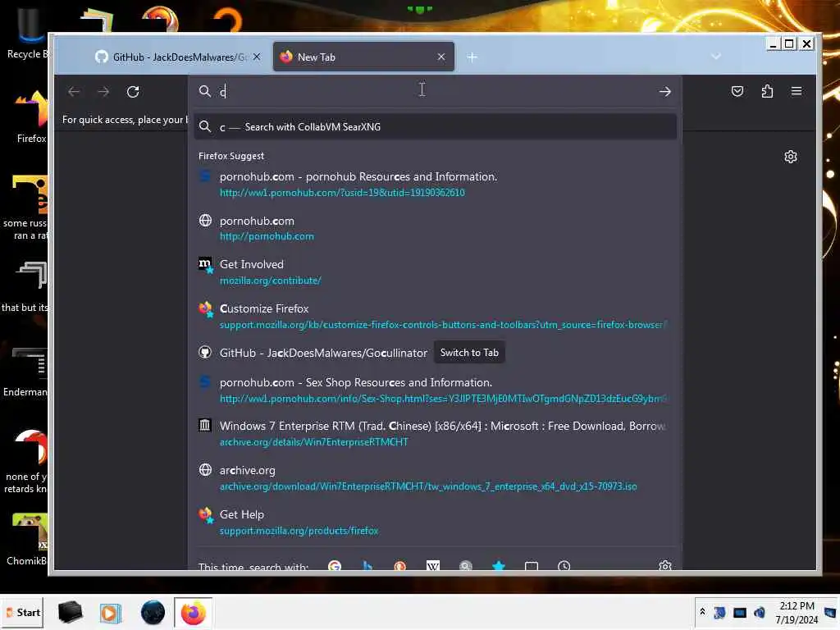Maximize the Firefox window

[x=789, y=44]
